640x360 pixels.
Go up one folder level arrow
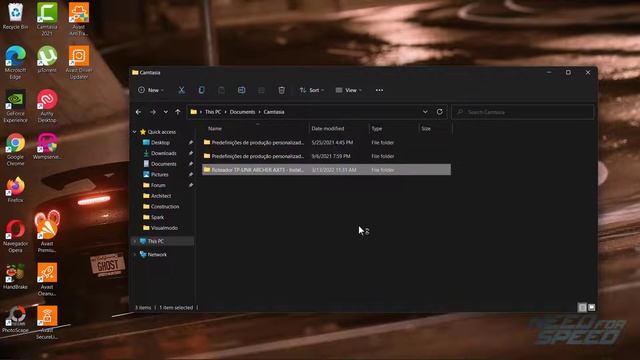tap(178, 112)
